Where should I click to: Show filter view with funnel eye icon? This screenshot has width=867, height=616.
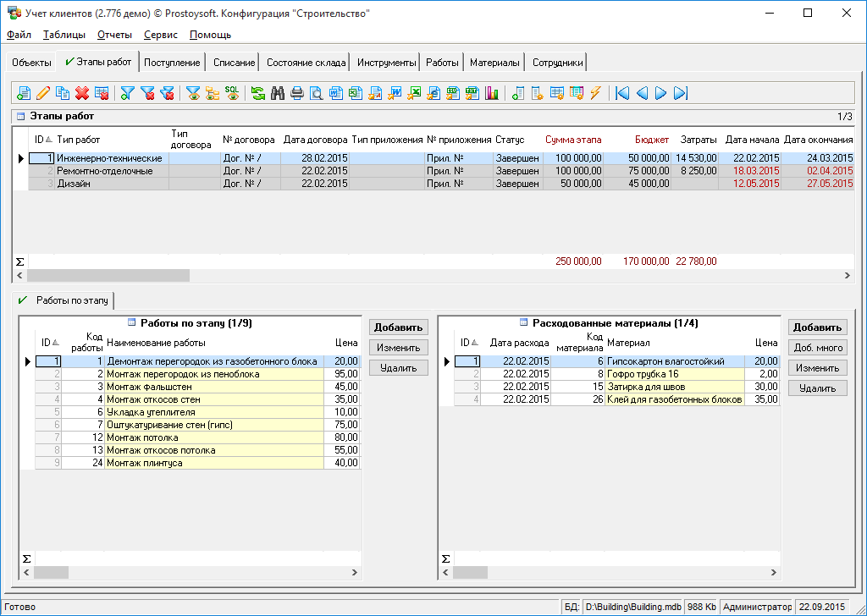pyautogui.click(x=193, y=93)
